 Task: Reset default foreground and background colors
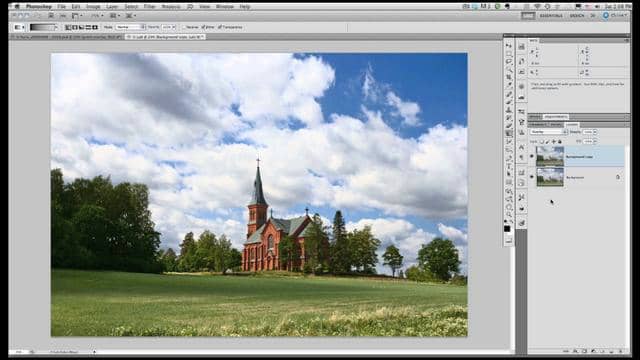[506, 222]
